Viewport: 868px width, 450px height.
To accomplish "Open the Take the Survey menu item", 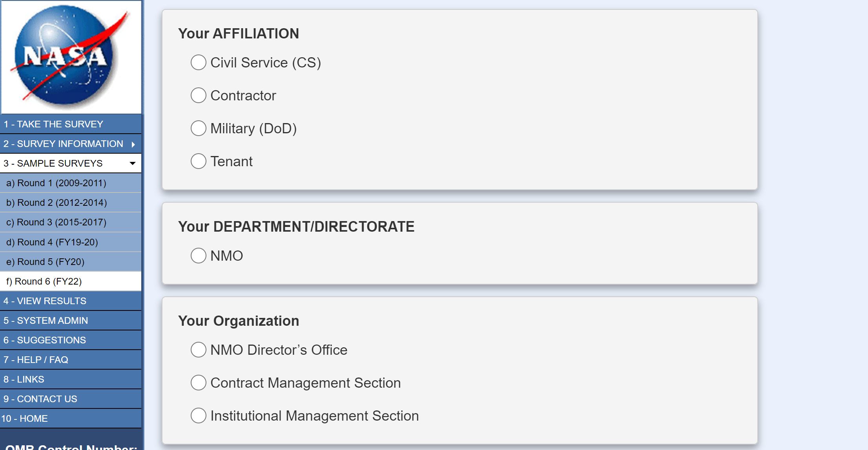I will pyautogui.click(x=53, y=124).
